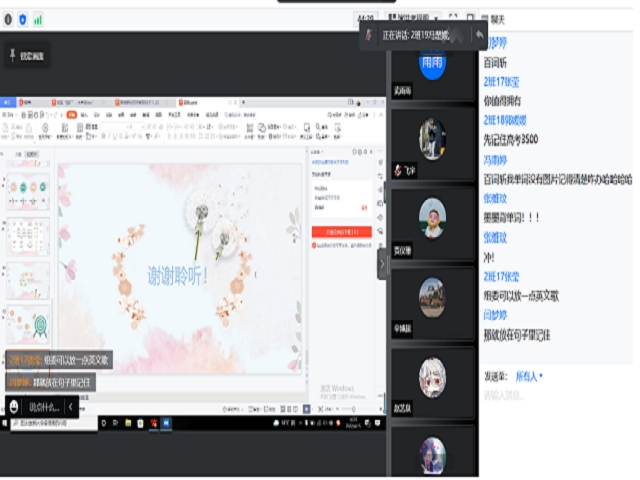
Task: Collapse participant panel using the side arrow handle
Action: [x=381, y=264]
